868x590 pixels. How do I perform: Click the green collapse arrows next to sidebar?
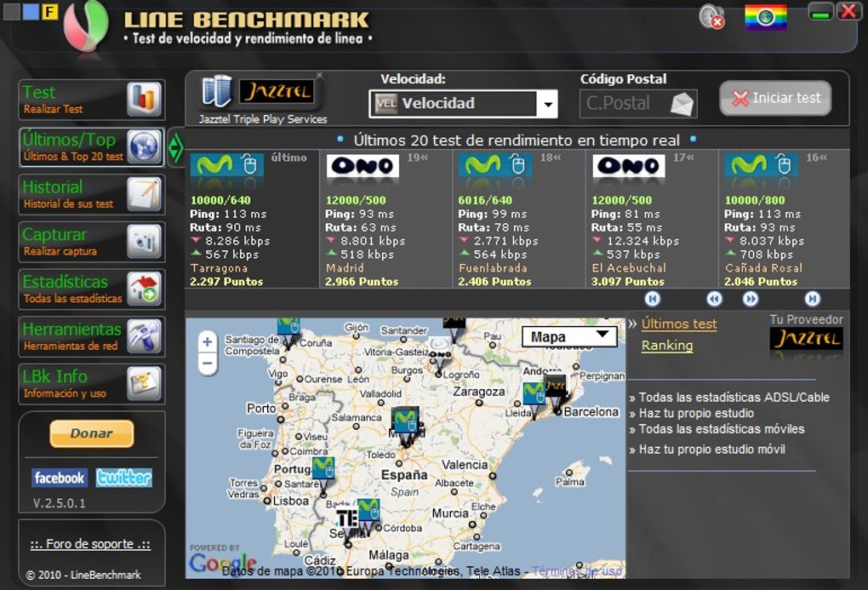(x=175, y=147)
